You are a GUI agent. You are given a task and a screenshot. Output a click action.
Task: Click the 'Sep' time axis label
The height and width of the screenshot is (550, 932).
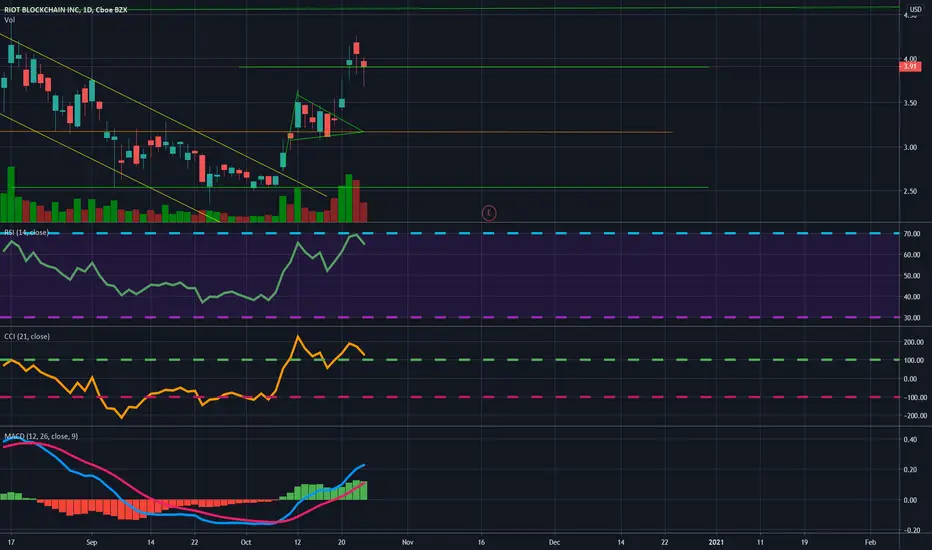pos(91,542)
